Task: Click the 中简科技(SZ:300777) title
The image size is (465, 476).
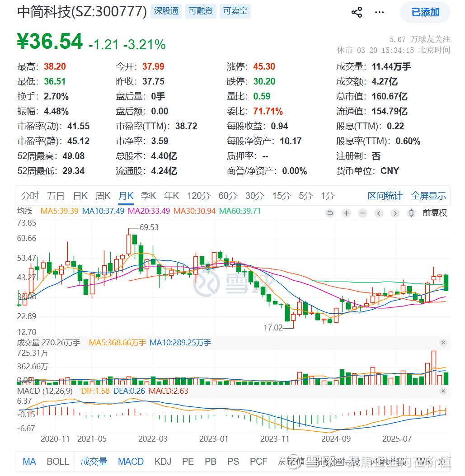Action: tap(82, 12)
